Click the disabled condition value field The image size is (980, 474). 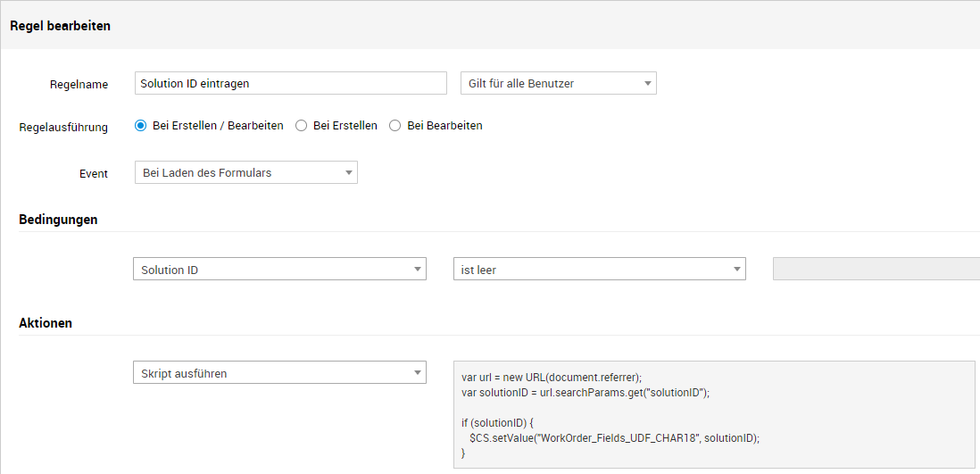[876, 269]
